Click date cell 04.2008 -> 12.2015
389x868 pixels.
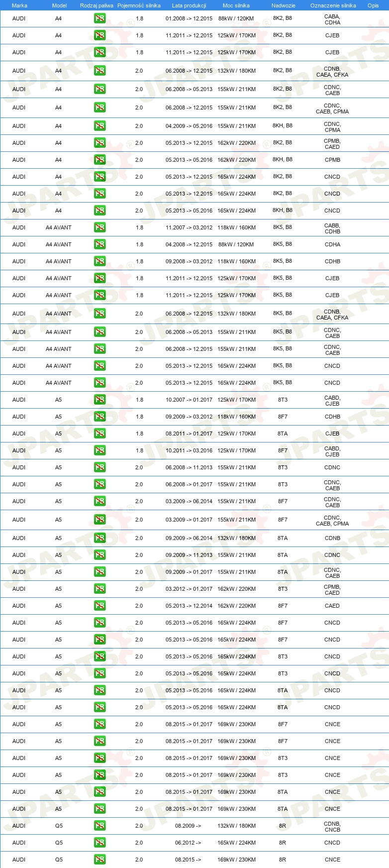pos(189,244)
